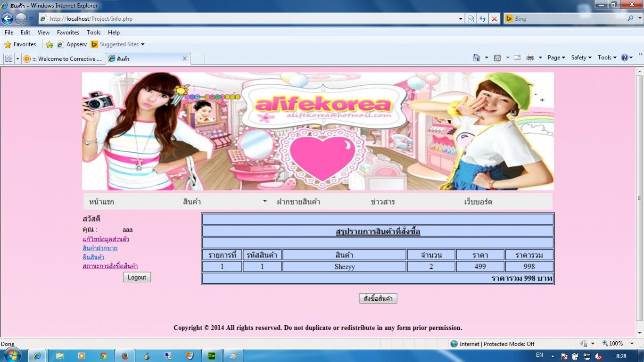Expand the สินค้า navigation dropdown
This screenshot has height=362, width=644.
click(265, 202)
